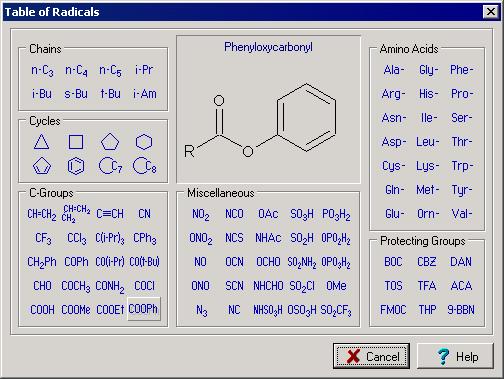
Task: Pick the n-C5 chain
Action: pyautogui.click(x=110, y=70)
